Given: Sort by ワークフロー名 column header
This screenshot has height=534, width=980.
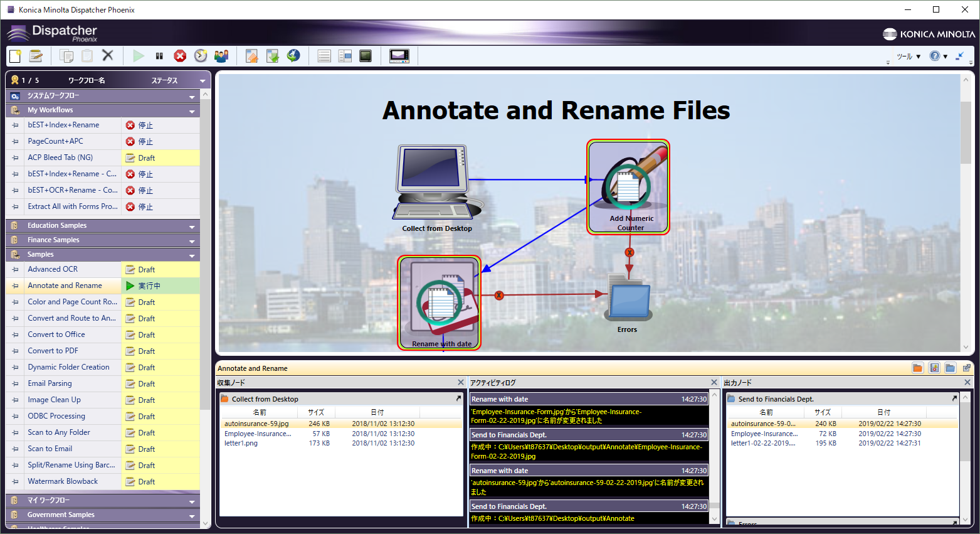Looking at the screenshot, I should [x=87, y=80].
